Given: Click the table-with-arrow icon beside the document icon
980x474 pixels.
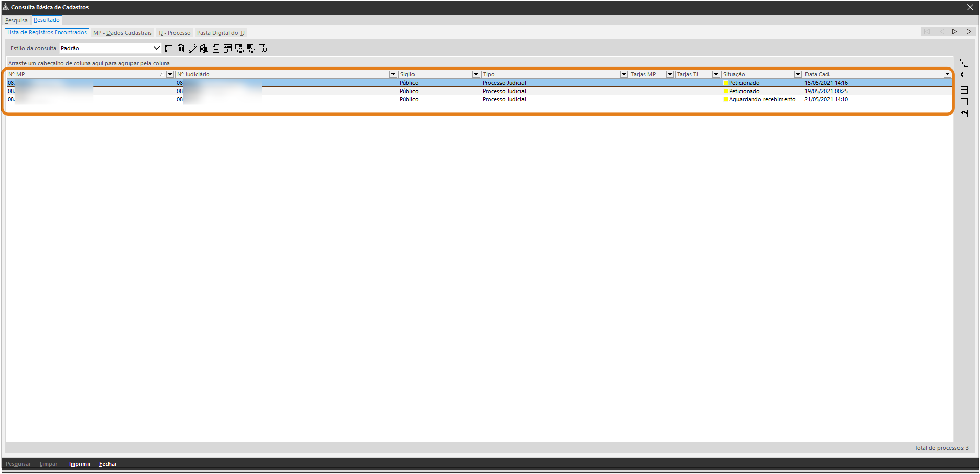Looking at the screenshot, I should pos(228,49).
